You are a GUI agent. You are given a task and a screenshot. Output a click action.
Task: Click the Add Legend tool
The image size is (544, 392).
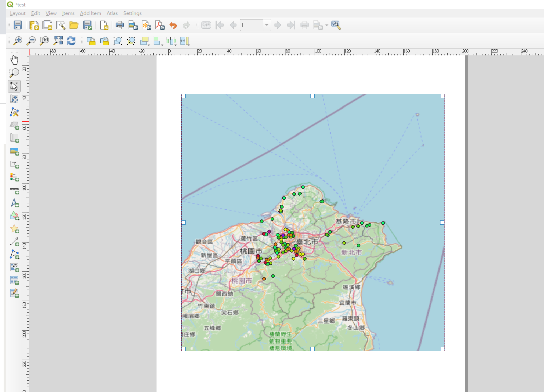14,177
